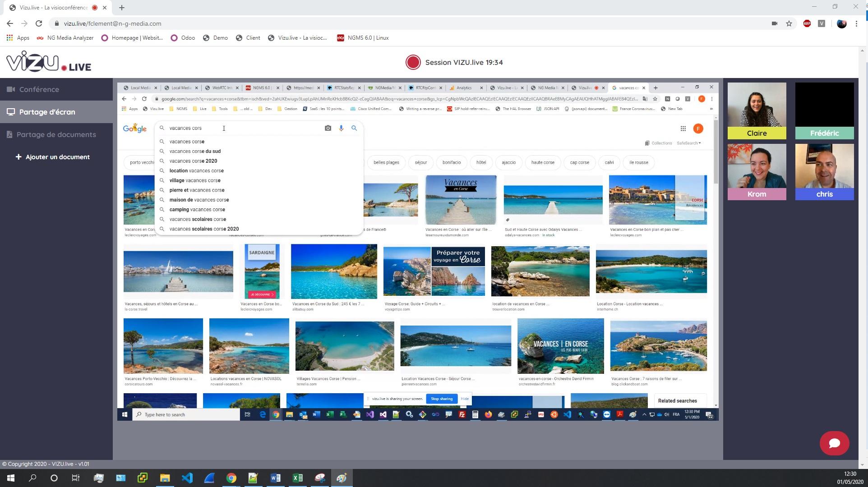Select the 'cap corse' filter chip
Screen dimensions: 868x487
point(579,162)
